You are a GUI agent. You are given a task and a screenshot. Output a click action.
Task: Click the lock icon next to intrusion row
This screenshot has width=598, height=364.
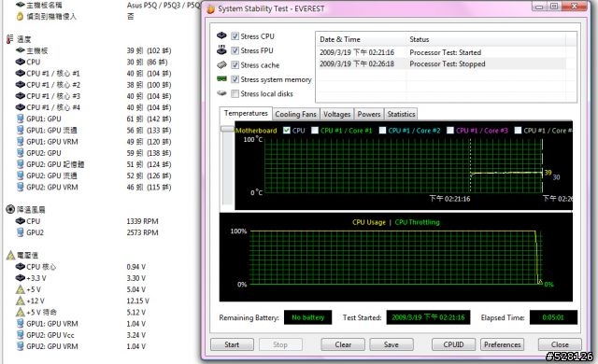(20, 17)
